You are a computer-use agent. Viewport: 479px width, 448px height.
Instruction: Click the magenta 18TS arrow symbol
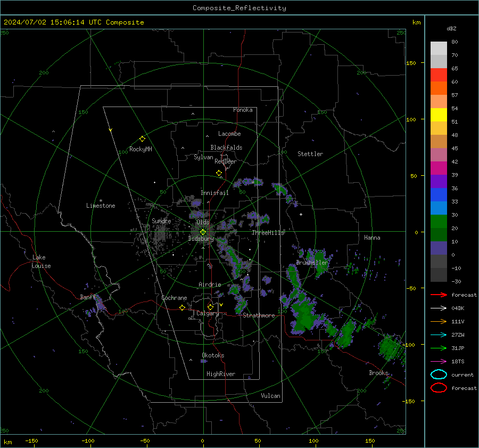click(439, 362)
